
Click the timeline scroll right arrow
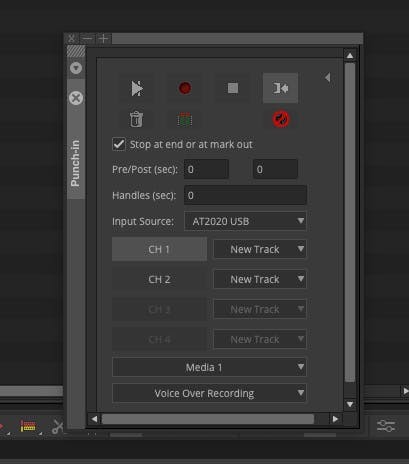tap(405, 391)
